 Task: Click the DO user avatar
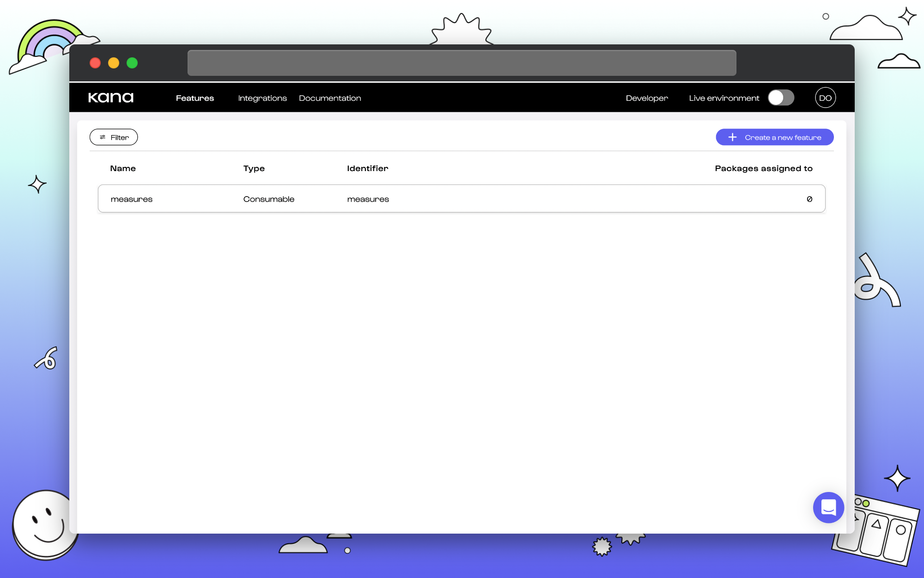825,98
